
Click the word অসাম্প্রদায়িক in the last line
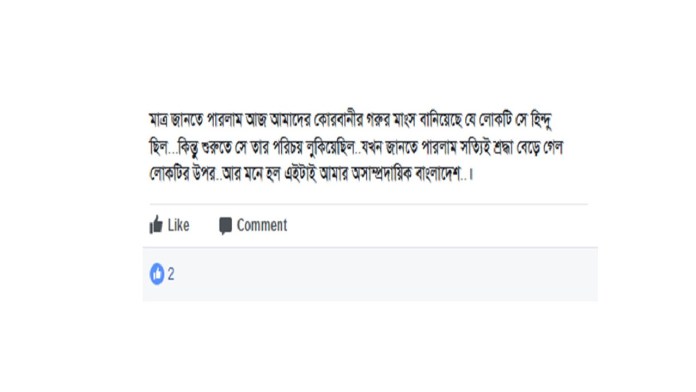point(381,174)
